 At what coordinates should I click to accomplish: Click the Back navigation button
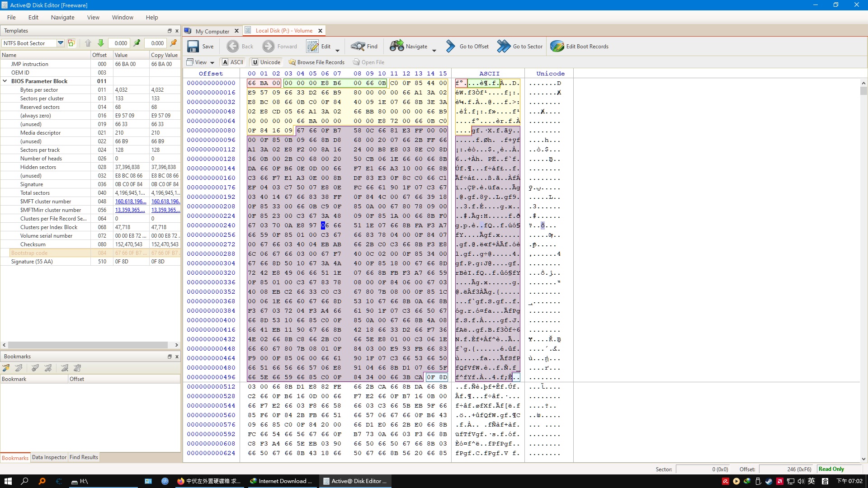pos(240,47)
